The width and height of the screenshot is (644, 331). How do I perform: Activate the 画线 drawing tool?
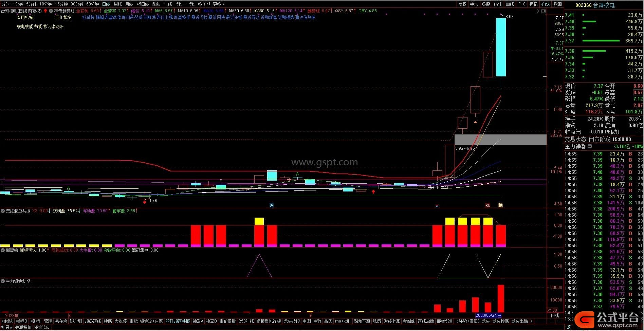click(x=510, y=4)
